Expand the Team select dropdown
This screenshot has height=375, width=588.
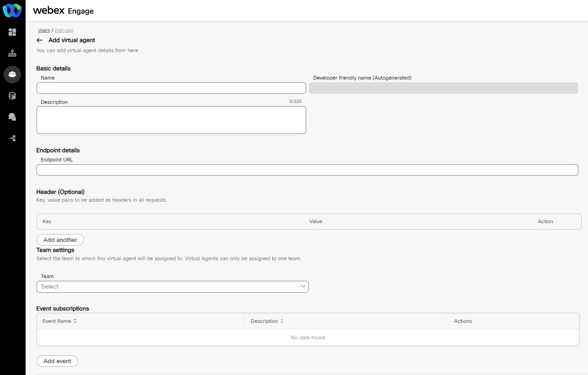[173, 287]
